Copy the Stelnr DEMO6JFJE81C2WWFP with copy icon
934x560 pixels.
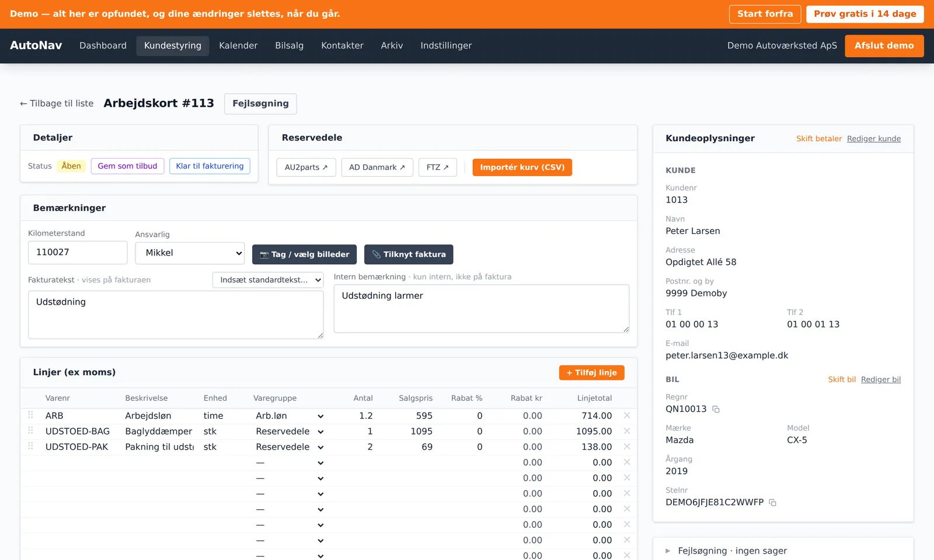[x=772, y=503]
